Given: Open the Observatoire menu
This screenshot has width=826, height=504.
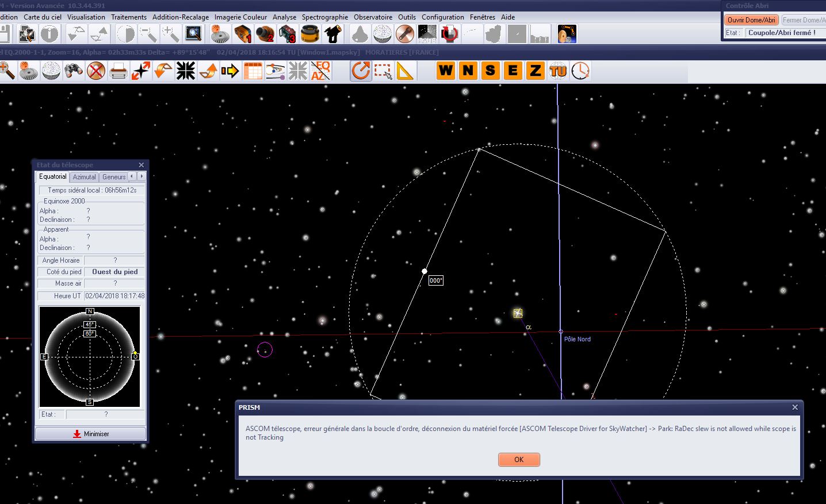Looking at the screenshot, I should 373,17.
